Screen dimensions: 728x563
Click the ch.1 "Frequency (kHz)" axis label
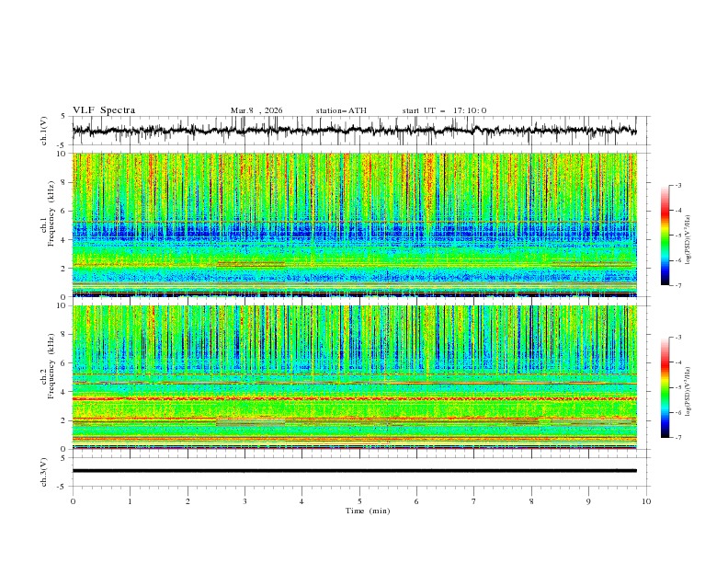pos(51,214)
